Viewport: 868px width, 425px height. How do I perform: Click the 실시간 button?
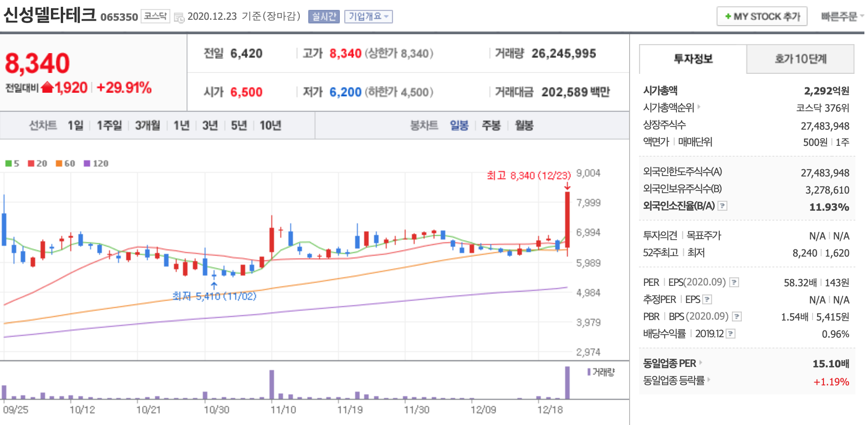pyautogui.click(x=324, y=17)
